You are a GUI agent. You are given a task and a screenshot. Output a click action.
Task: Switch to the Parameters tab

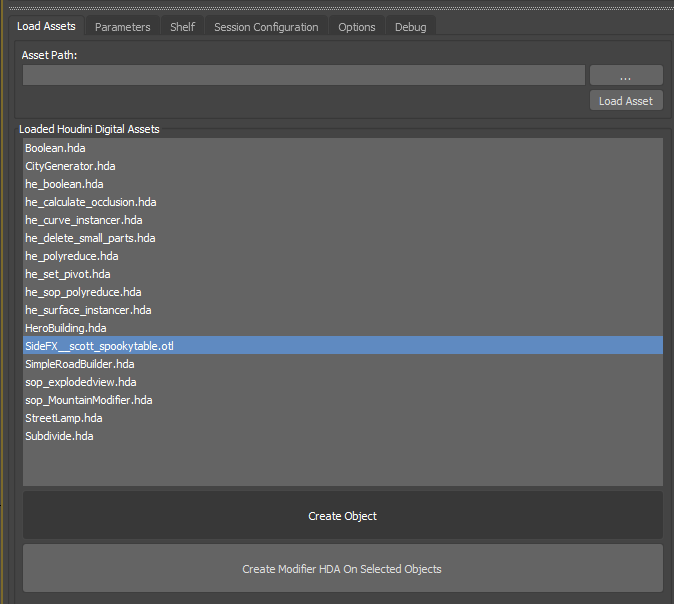[122, 27]
